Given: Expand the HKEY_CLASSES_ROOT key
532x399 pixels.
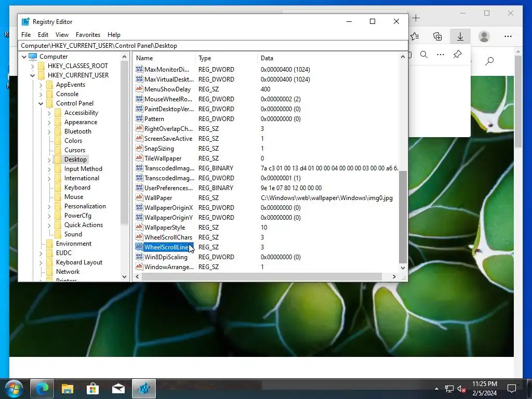Looking at the screenshot, I should pyautogui.click(x=33, y=66).
